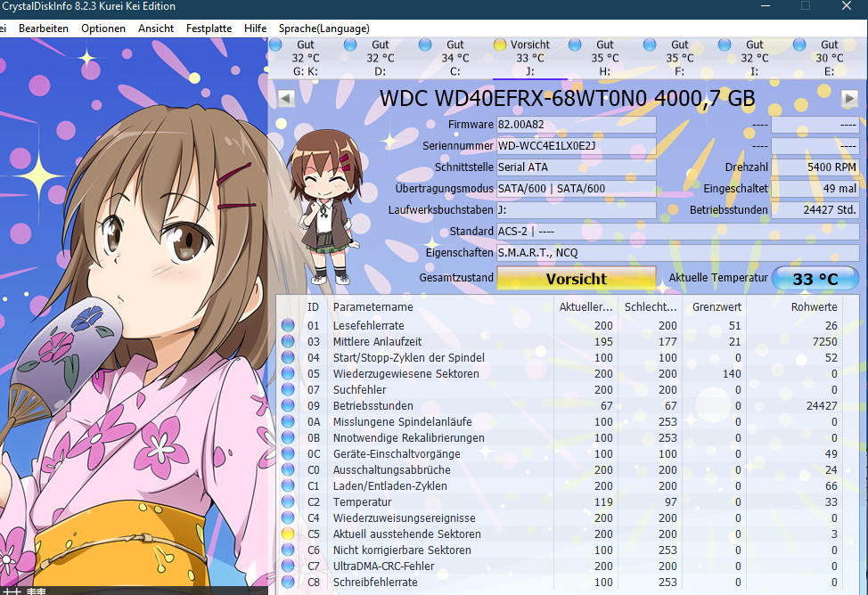Viewport: 868px width, 595px height.
Task: Click the Aktueller... column header
Action: (x=585, y=307)
